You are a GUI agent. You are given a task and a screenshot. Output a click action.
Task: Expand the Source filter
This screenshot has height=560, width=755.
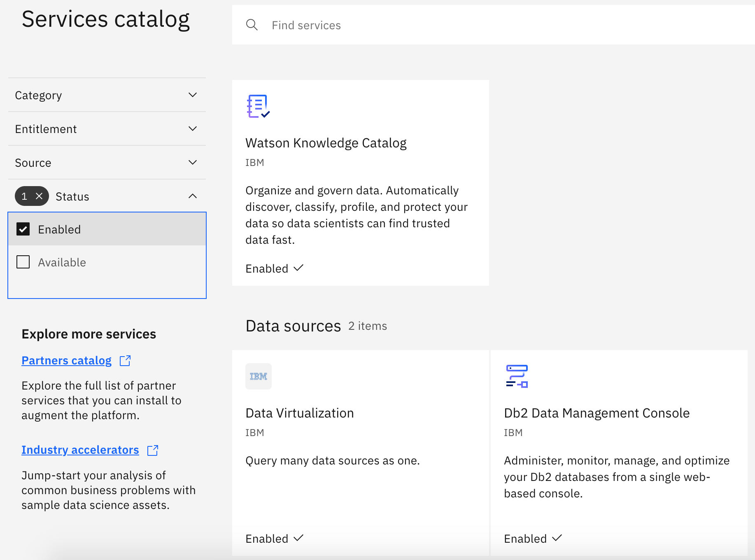point(107,163)
